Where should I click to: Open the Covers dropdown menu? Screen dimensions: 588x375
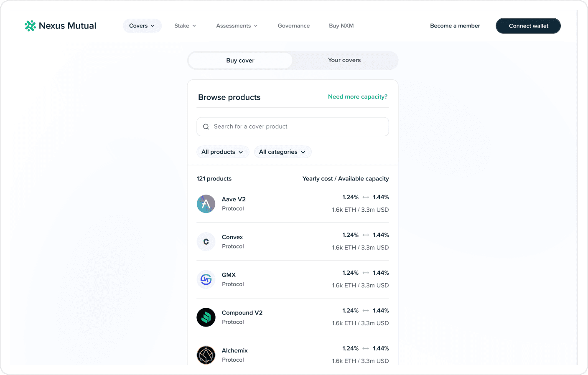142,26
